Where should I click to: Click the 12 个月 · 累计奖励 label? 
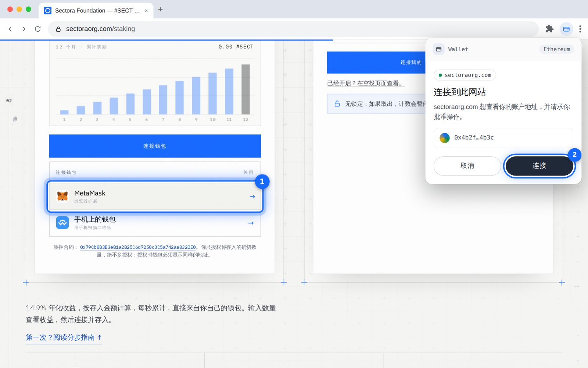coord(81,47)
